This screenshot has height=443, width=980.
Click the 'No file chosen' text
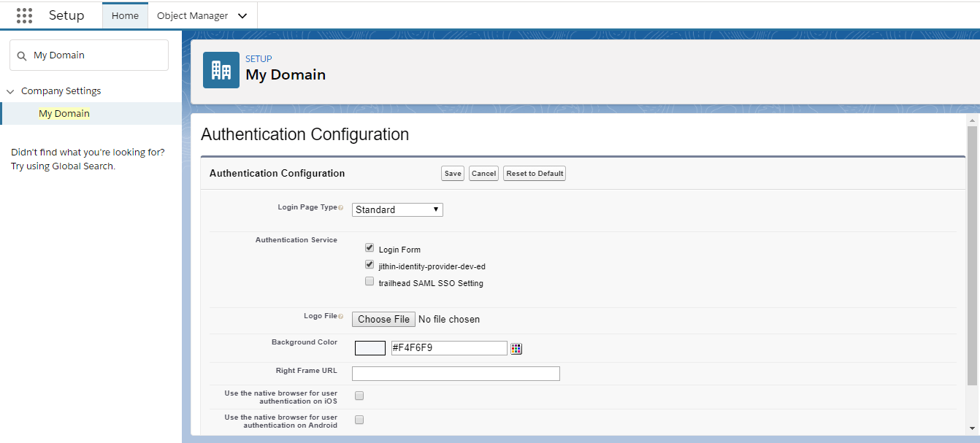tap(449, 320)
